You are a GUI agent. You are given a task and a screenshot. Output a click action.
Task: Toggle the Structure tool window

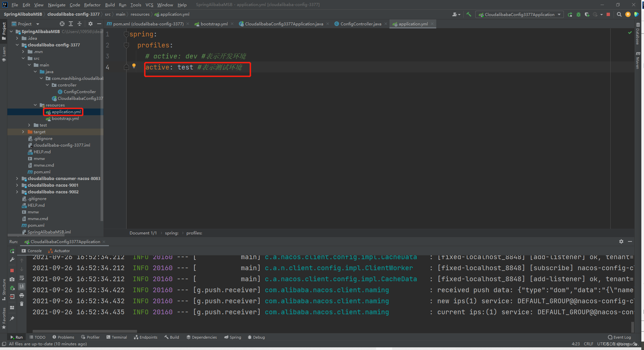[4, 290]
